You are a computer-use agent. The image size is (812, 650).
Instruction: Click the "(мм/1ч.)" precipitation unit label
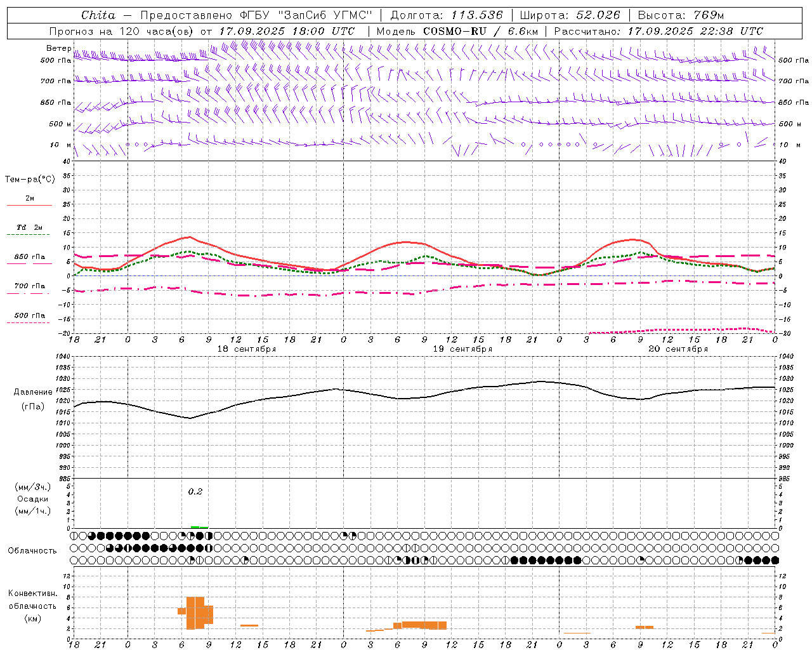click(x=33, y=511)
